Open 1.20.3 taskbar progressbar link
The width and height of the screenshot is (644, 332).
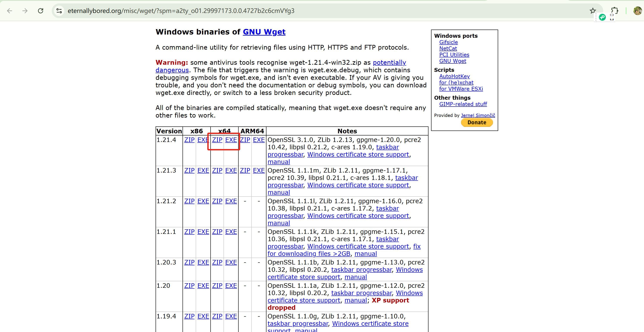point(362,270)
